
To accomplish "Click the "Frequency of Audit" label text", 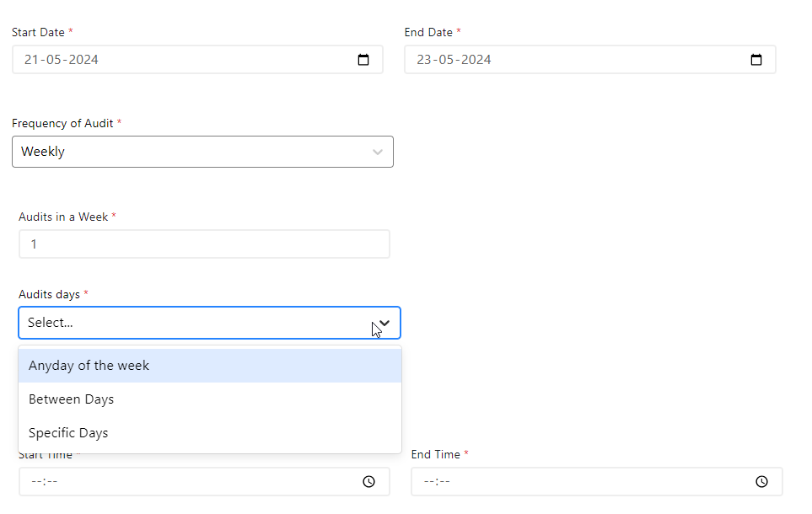I will (62, 123).
